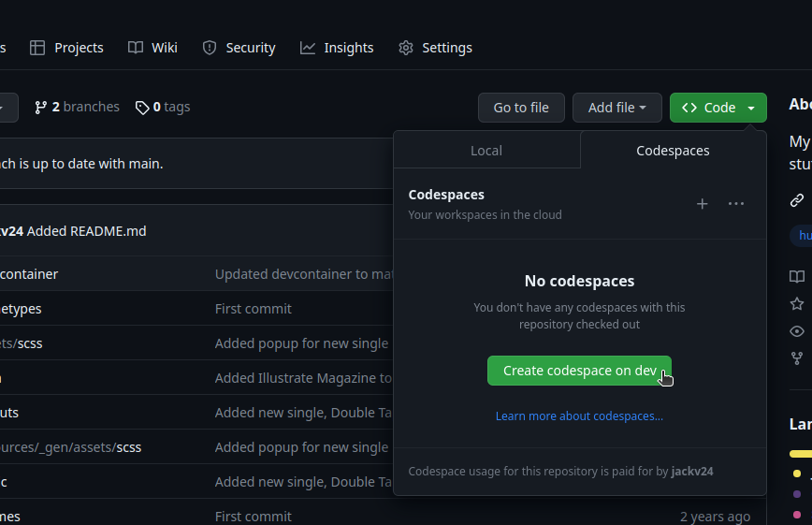Open the Insights tab
This screenshot has height=525, width=812.
tap(337, 48)
